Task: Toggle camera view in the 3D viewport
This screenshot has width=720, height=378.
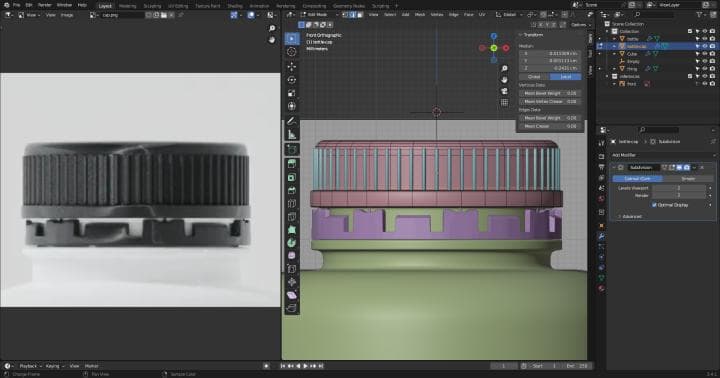Action: (505, 91)
